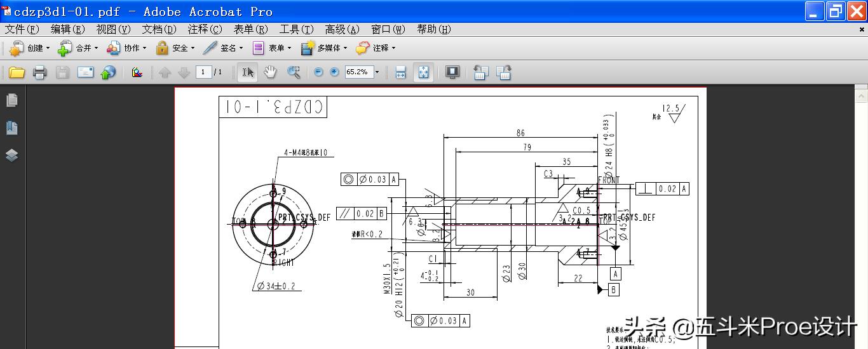Activate the Select tool cursor icon
868x349 pixels.
click(248, 72)
